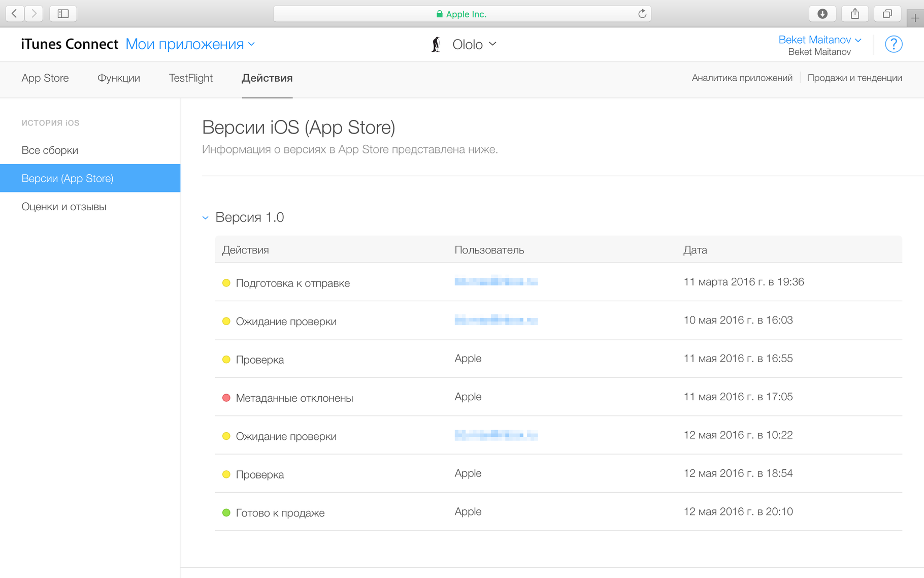Open the Safari downloads button
This screenshot has height=578, width=924.
click(822, 14)
